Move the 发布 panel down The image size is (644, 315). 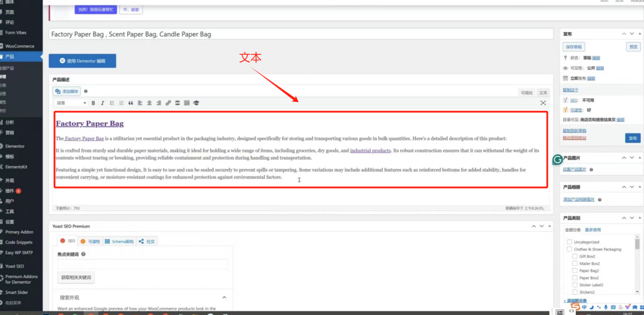click(632, 34)
